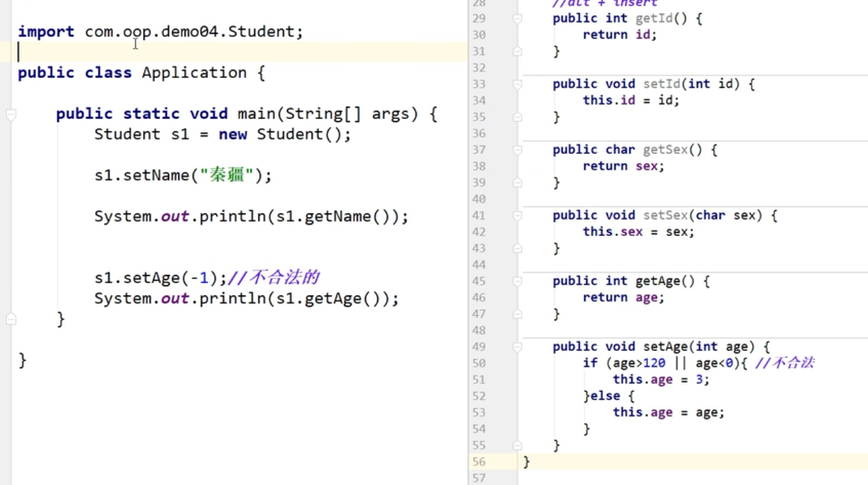Click the s1.setAge(-1) call
The image size is (868, 485).
click(x=160, y=278)
